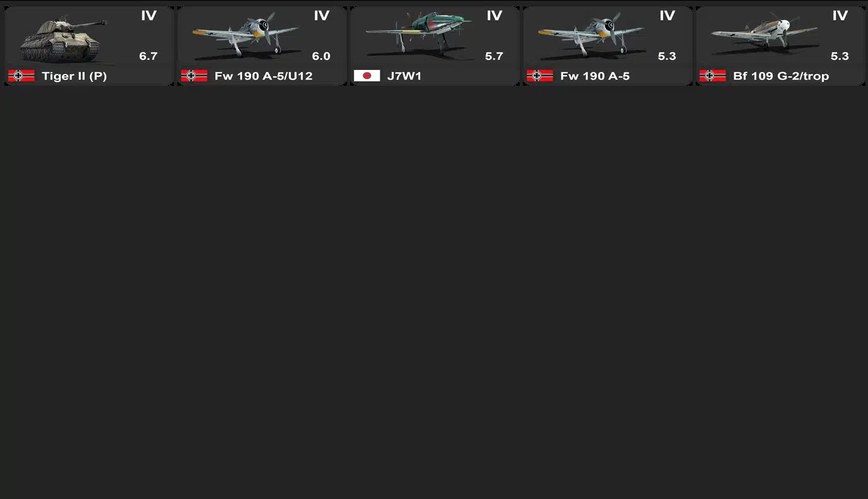Click the German flag beside Fw 190 A-5

(540, 76)
